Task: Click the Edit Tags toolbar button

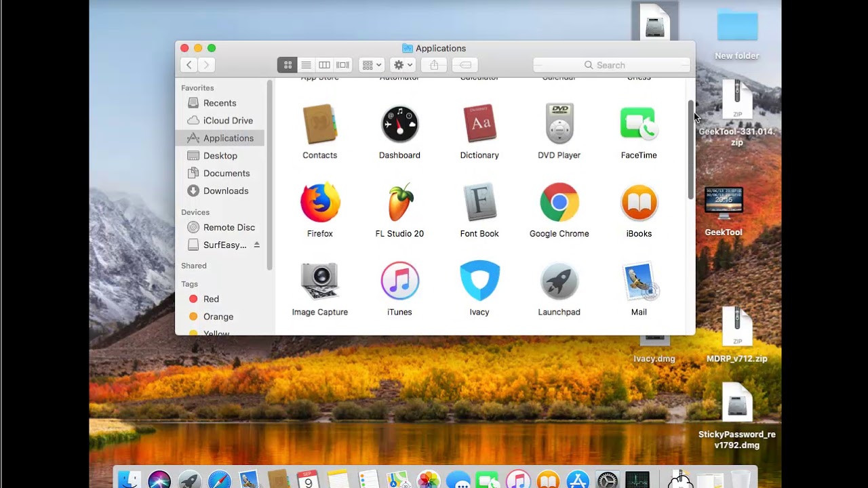Action: 465,65
